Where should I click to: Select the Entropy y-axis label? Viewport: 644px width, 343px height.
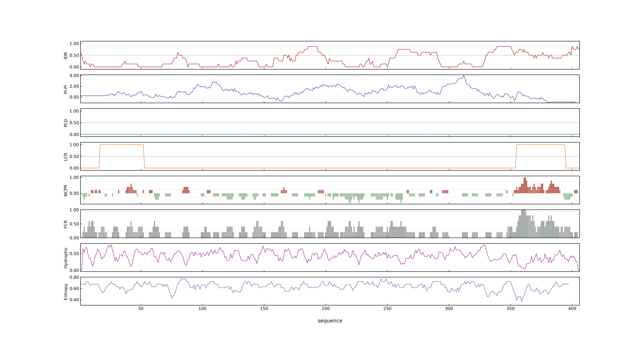coord(66,292)
